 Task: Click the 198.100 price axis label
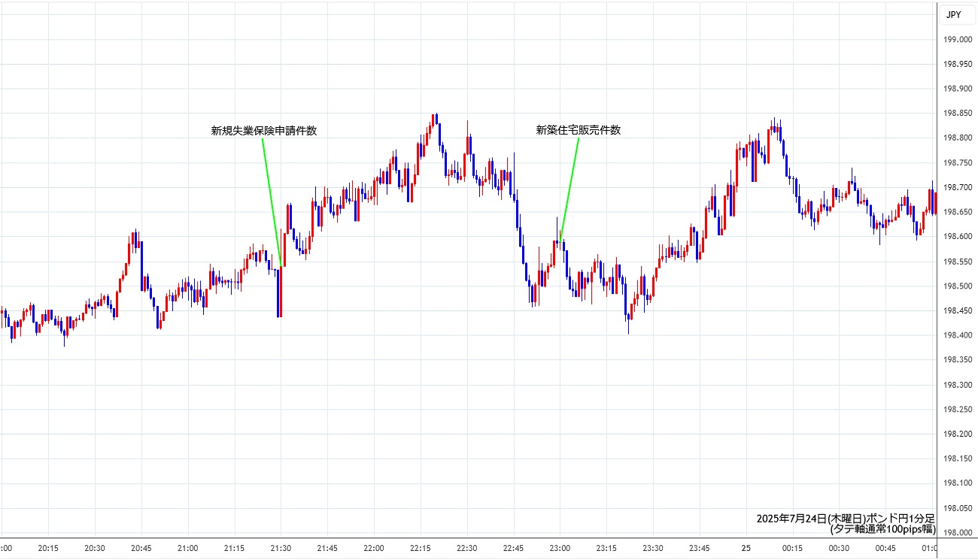pos(958,483)
